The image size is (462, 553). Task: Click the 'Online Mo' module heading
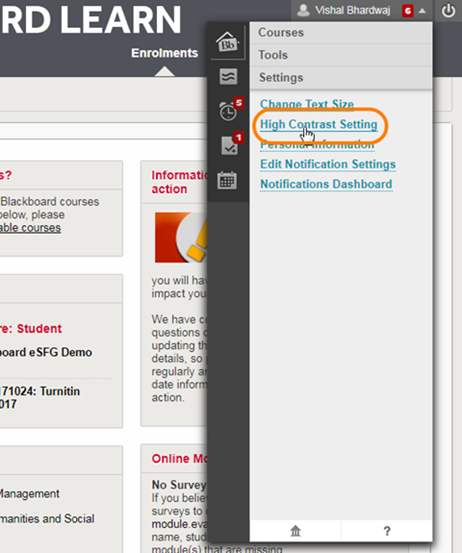[180, 458]
